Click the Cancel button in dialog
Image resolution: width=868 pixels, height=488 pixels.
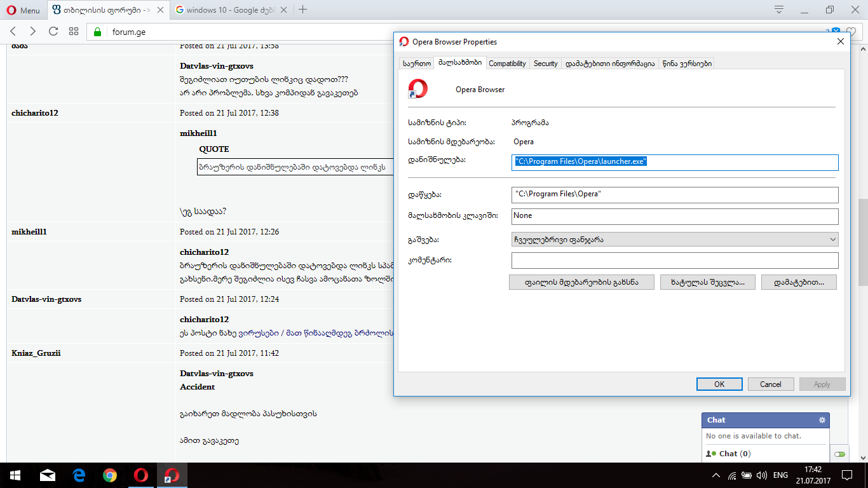click(770, 384)
